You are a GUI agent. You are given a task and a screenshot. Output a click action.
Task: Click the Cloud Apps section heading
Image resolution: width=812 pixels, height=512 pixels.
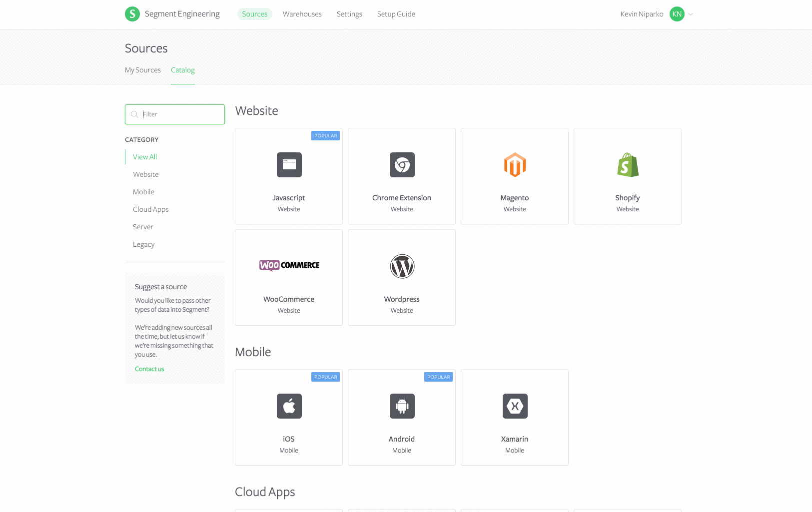tap(265, 492)
